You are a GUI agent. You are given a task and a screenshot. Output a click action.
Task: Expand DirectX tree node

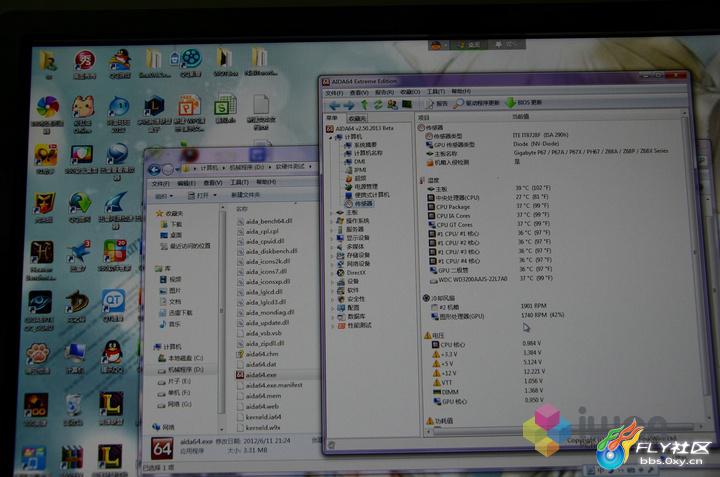pos(332,273)
